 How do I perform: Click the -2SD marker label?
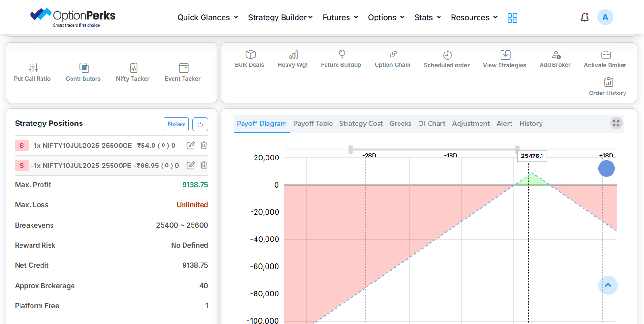pyautogui.click(x=369, y=156)
